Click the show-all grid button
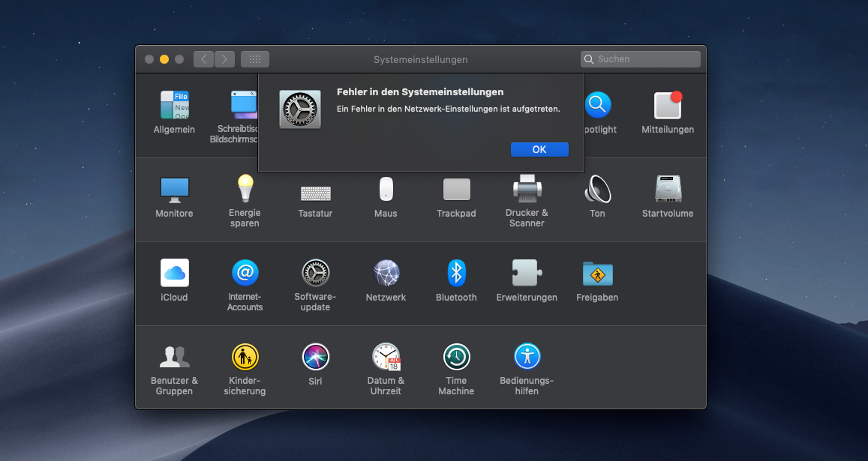This screenshot has height=461, width=868. [255, 59]
